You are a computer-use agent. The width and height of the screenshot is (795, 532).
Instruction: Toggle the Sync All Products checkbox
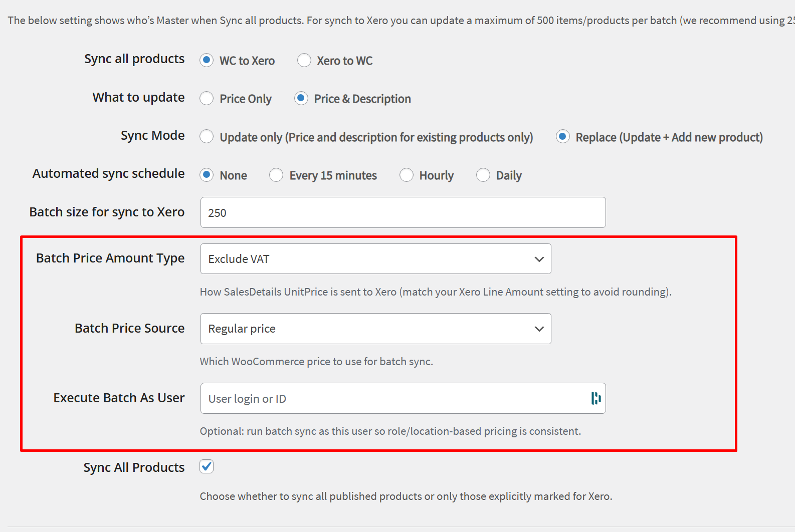pyautogui.click(x=207, y=467)
